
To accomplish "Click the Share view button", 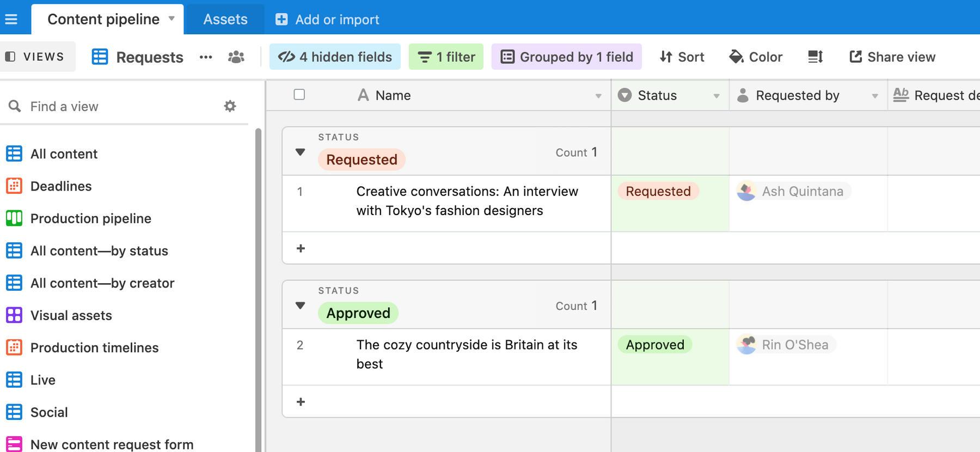I will click(x=892, y=57).
